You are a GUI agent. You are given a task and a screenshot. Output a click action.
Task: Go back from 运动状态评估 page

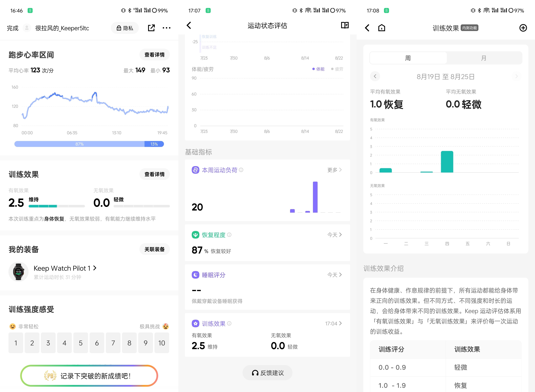click(x=189, y=25)
